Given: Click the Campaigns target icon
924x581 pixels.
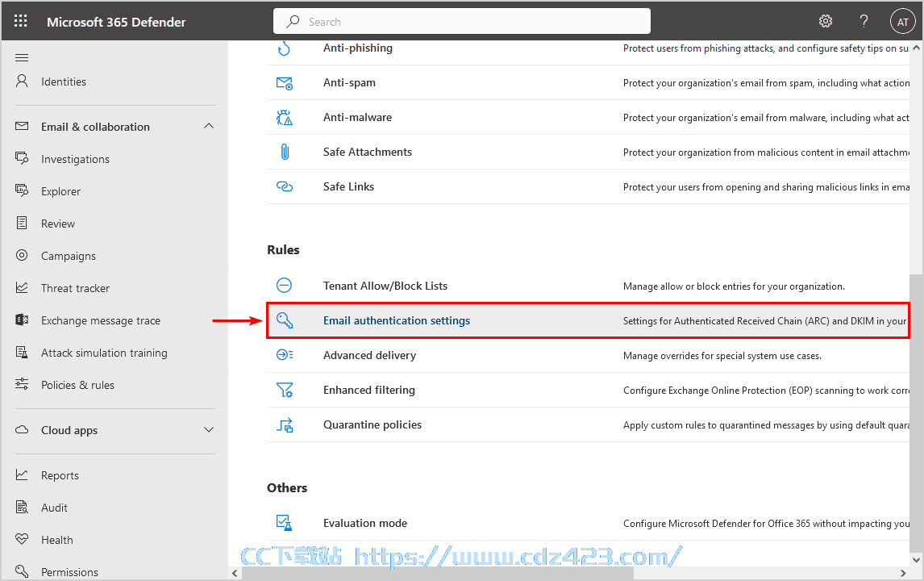Looking at the screenshot, I should coord(22,255).
